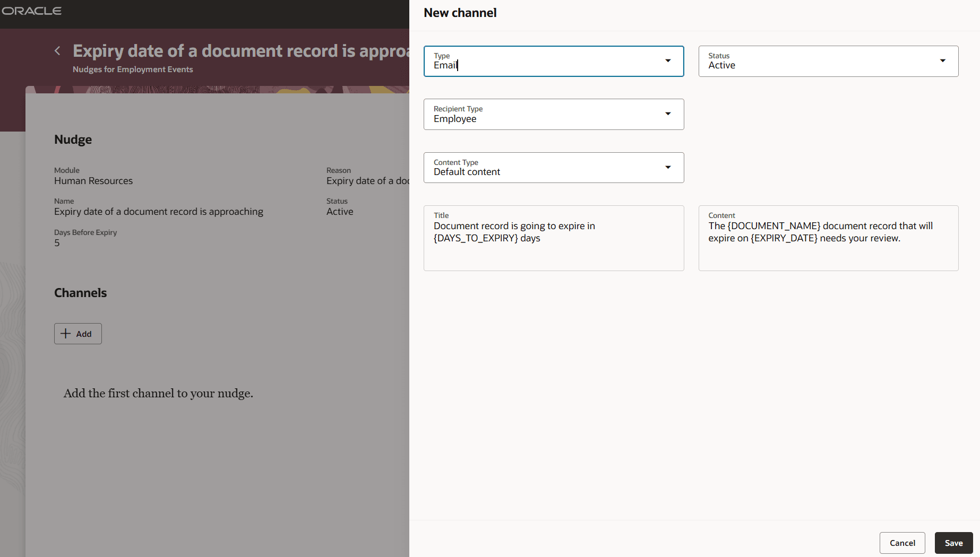The width and height of the screenshot is (980, 557).
Task: Click the Days Before Expiry value 5
Action: tap(57, 243)
